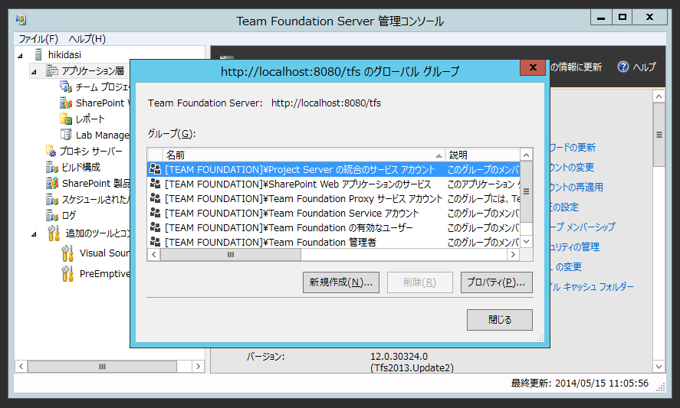The width and height of the screenshot is (680, 408).
Task: Click the アプリケーション層 tree node icon
Action: tap(52, 71)
